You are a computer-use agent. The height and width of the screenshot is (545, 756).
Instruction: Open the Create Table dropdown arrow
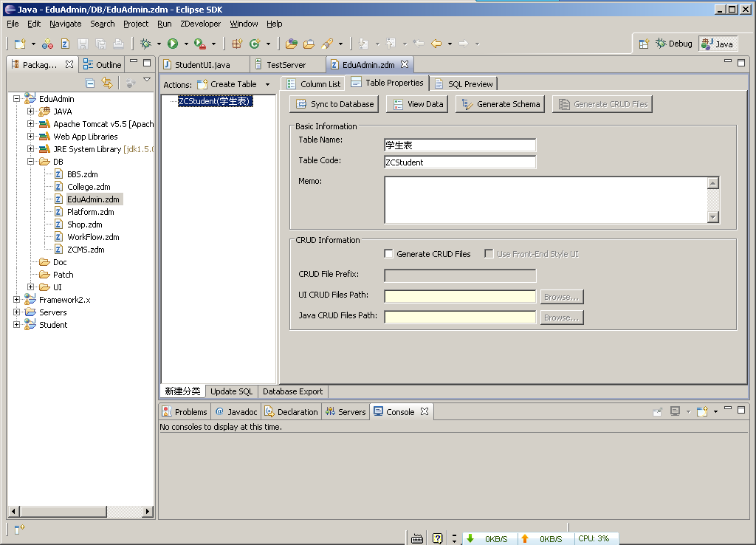267,85
